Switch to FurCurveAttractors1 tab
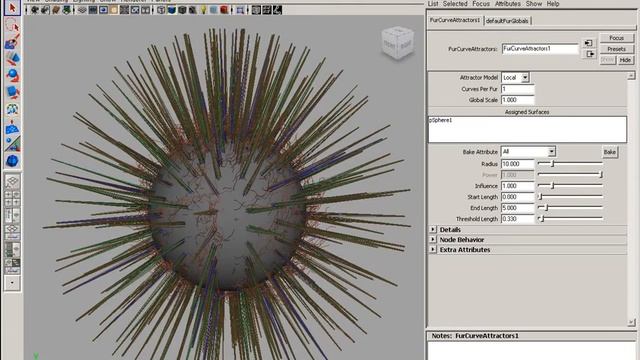Image resolution: width=640 pixels, height=360 pixels. (x=455, y=20)
